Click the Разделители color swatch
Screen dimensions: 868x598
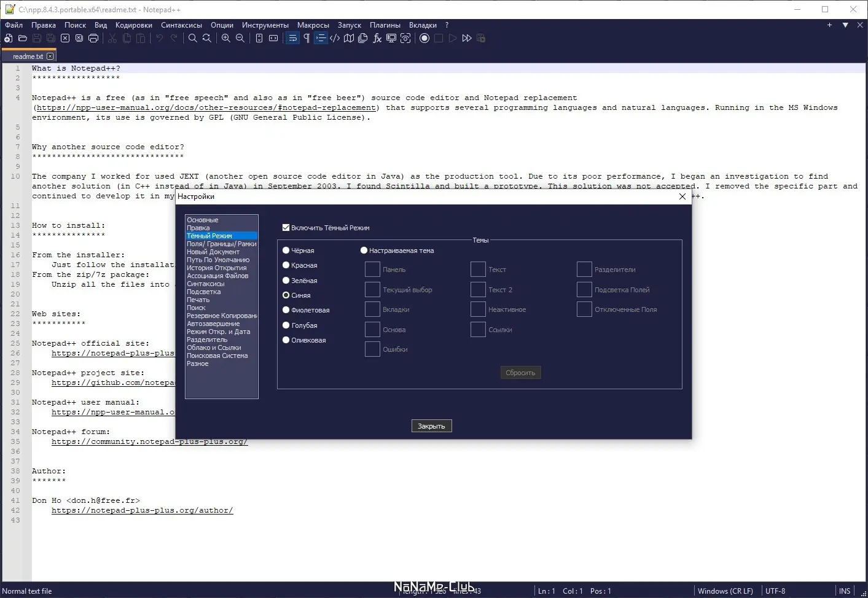[584, 270]
